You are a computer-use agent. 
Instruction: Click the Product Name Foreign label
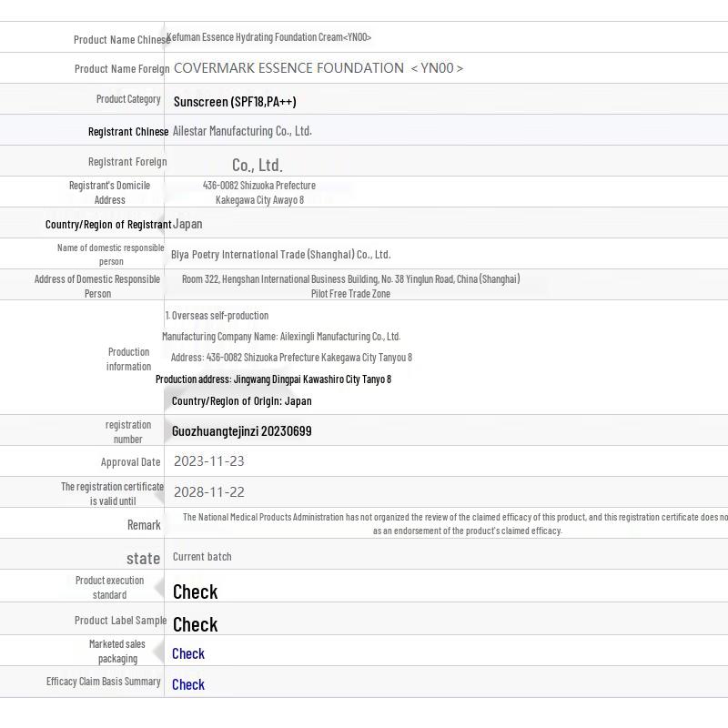tap(122, 69)
